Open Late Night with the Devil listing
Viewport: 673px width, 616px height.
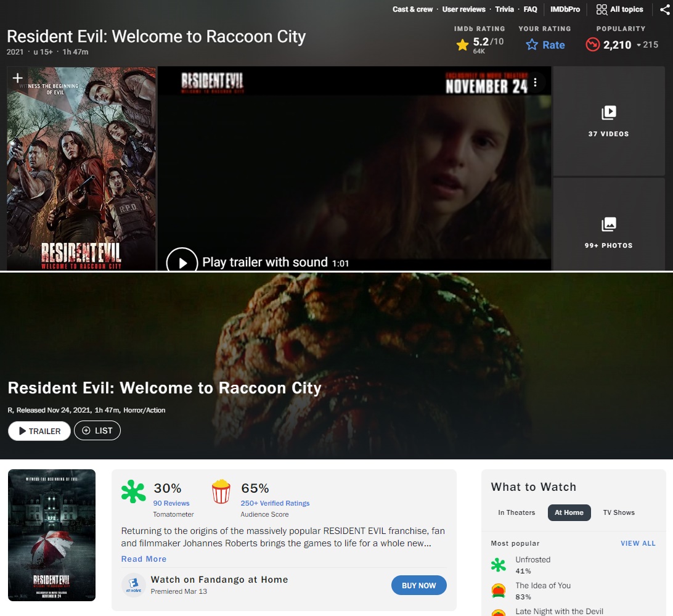pos(559,611)
